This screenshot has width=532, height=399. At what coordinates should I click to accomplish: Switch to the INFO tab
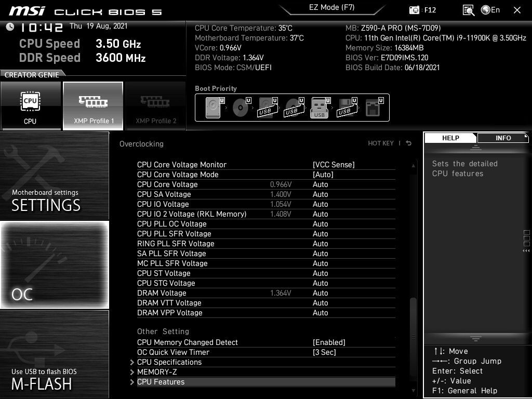pos(503,138)
